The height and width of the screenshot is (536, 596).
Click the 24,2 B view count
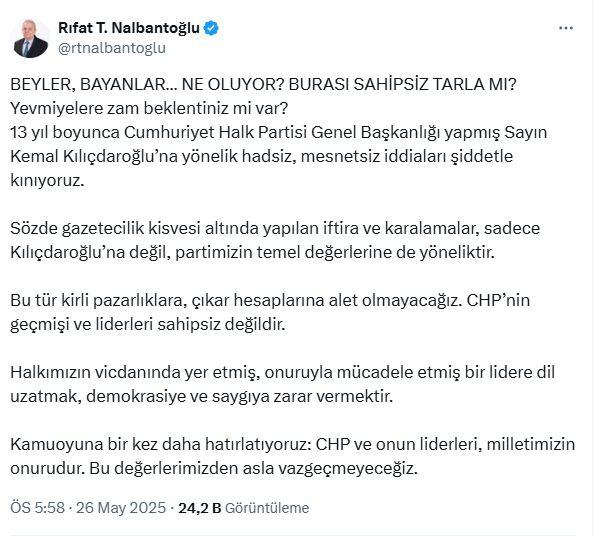[200, 508]
